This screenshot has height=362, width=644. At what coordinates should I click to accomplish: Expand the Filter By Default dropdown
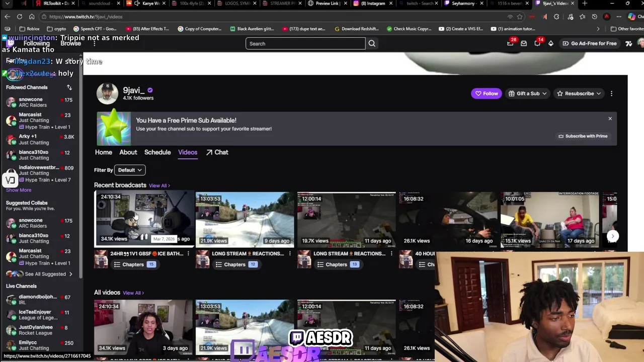[x=130, y=170]
